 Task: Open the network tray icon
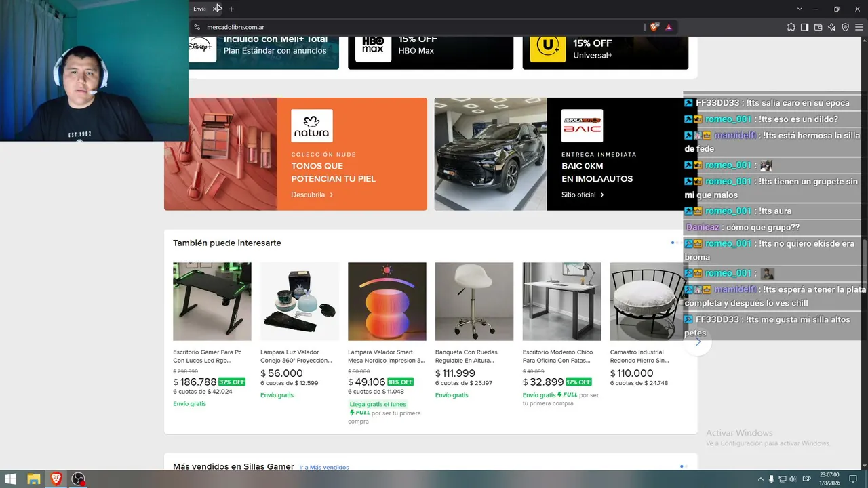coord(782,479)
